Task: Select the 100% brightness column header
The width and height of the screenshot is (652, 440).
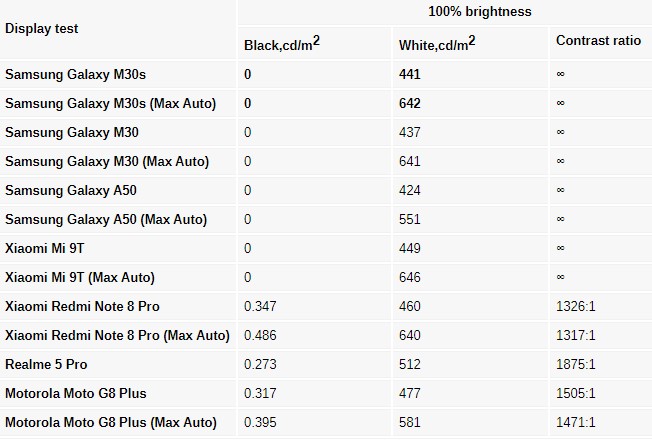Action: 480,12
